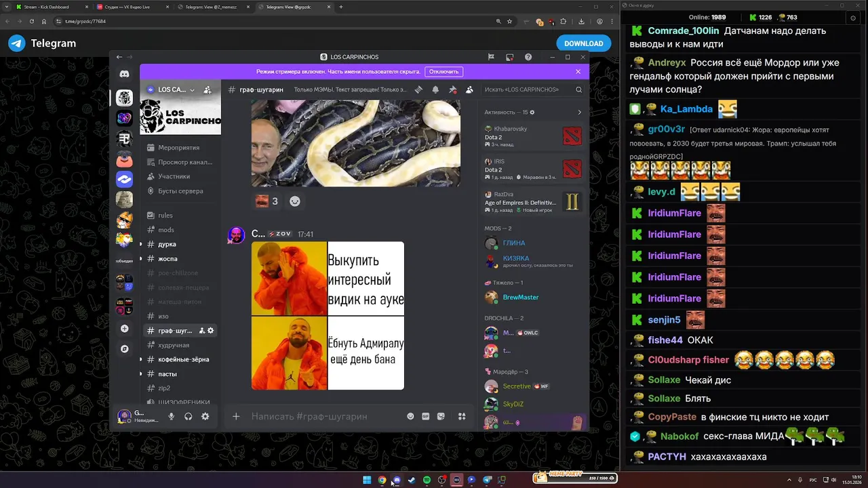Select the zip2 channel
The height and width of the screenshot is (488, 868).
(x=180, y=388)
